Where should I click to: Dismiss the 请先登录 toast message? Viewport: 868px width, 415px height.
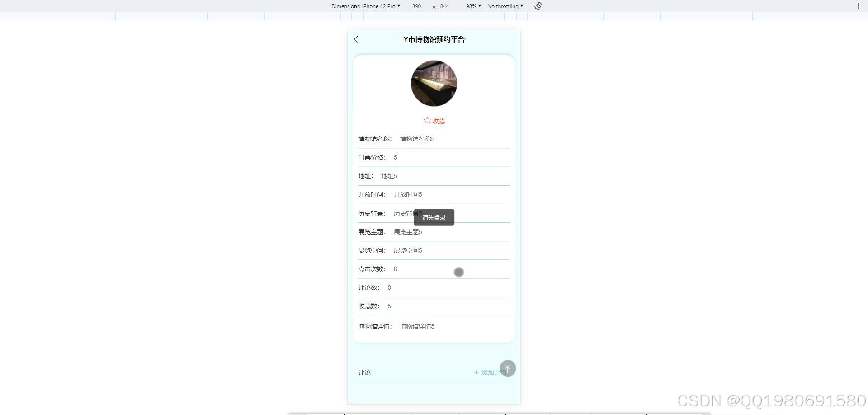433,217
